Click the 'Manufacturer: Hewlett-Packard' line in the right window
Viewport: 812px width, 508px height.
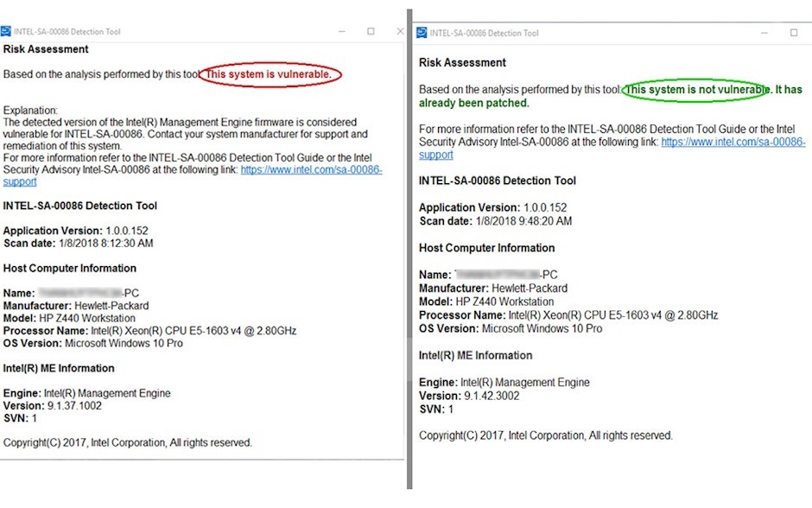(x=493, y=289)
